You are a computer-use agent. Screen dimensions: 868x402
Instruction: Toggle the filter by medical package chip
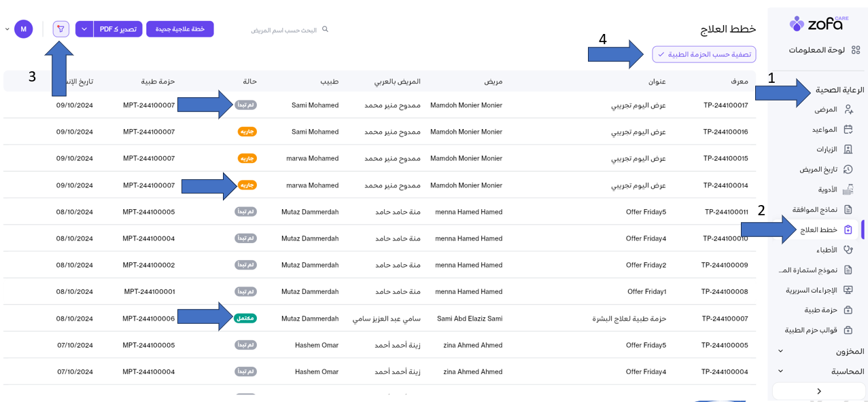pyautogui.click(x=704, y=54)
